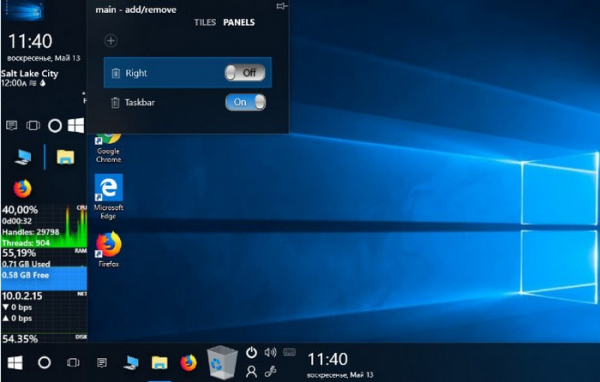The height and width of the screenshot is (382, 600).
Task: Click the Cortana circle in the sidebar
Action: [55, 126]
